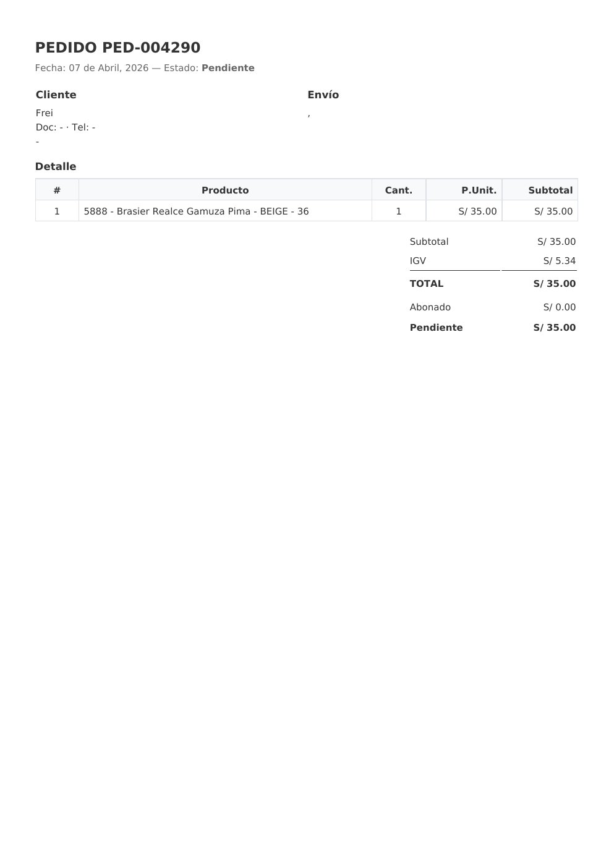Click the Cant. column header
The image size is (614, 868).
[398, 190]
